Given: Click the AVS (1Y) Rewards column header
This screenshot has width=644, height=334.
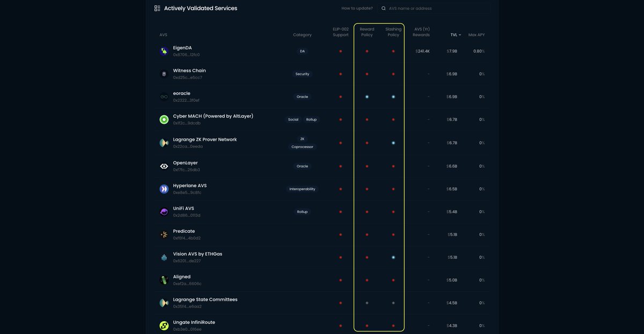Looking at the screenshot, I should point(422,32).
